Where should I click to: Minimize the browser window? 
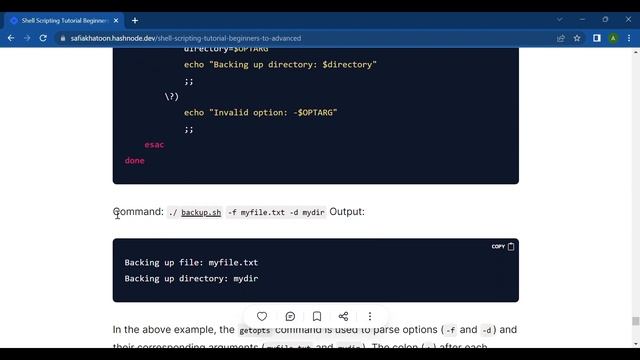(x=582, y=20)
